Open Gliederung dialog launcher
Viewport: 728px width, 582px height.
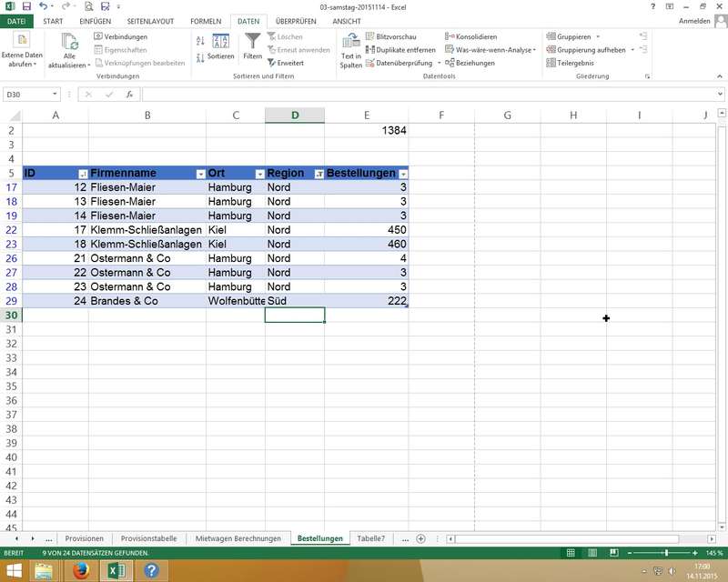pyautogui.click(x=647, y=76)
